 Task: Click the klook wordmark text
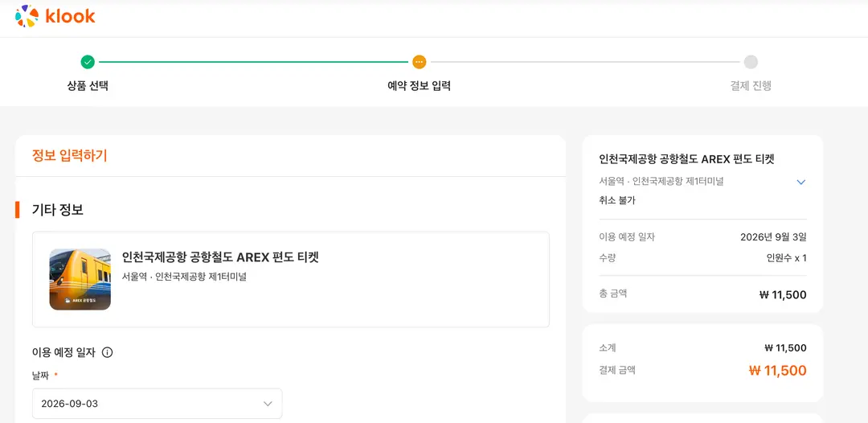click(x=70, y=17)
